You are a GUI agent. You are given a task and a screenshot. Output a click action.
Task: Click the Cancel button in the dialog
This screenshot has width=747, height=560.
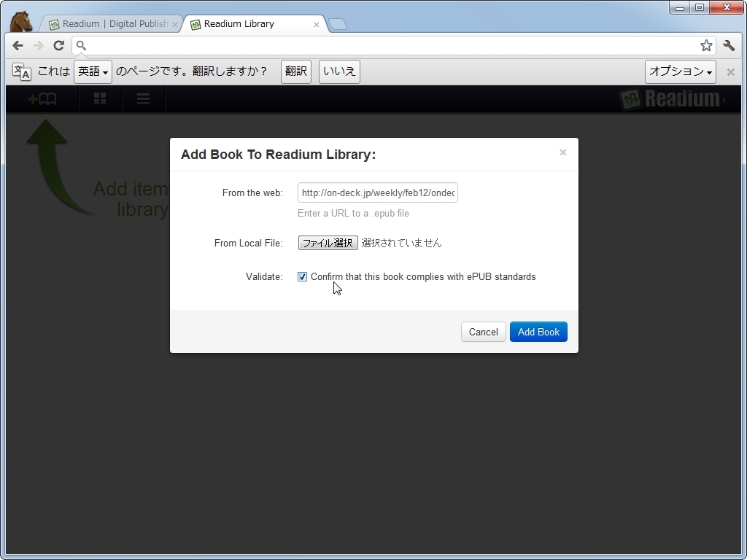click(x=483, y=332)
